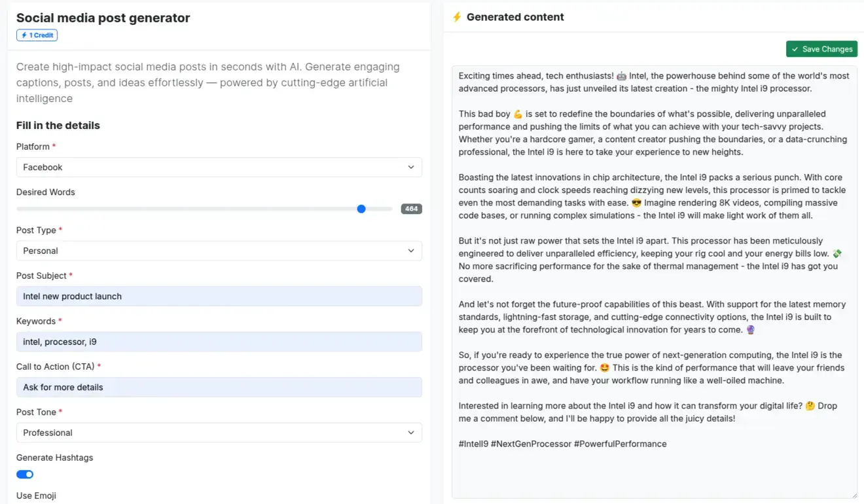Click the Generated content panel title
864x504 pixels.
pyautogui.click(x=514, y=17)
